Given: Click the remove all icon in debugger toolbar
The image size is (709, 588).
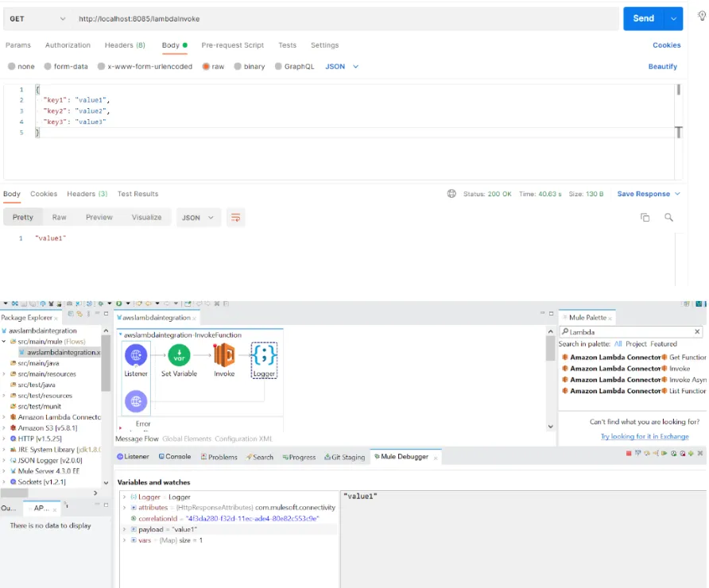Looking at the screenshot, I should (x=700, y=453).
